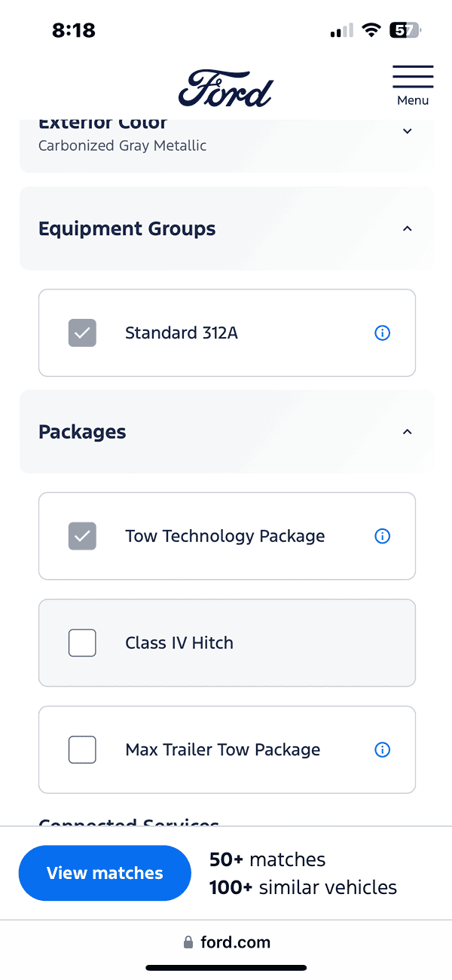This screenshot has width=452, height=980.
Task: Tap the Wi-Fi status icon
Action: click(371, 30)
